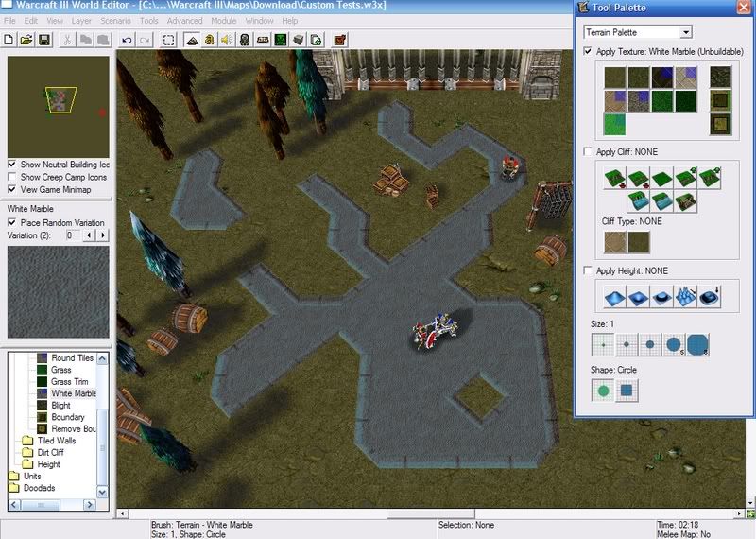Screen dimensions: 756x539
Task: Enable Show Creep Camp Icons checkbox
Action: pyautogui.click(x=12, y=177)
